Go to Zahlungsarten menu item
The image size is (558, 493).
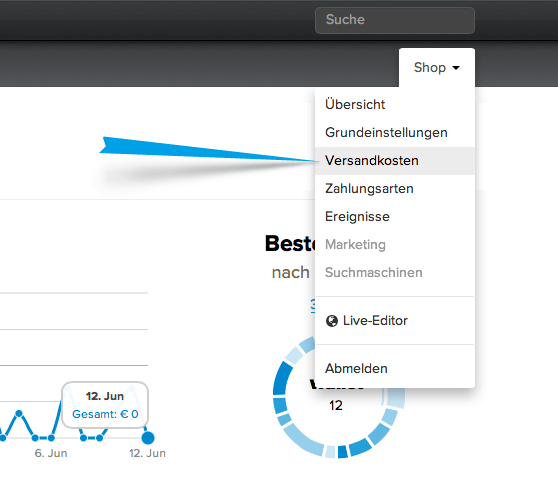point(369,188)
